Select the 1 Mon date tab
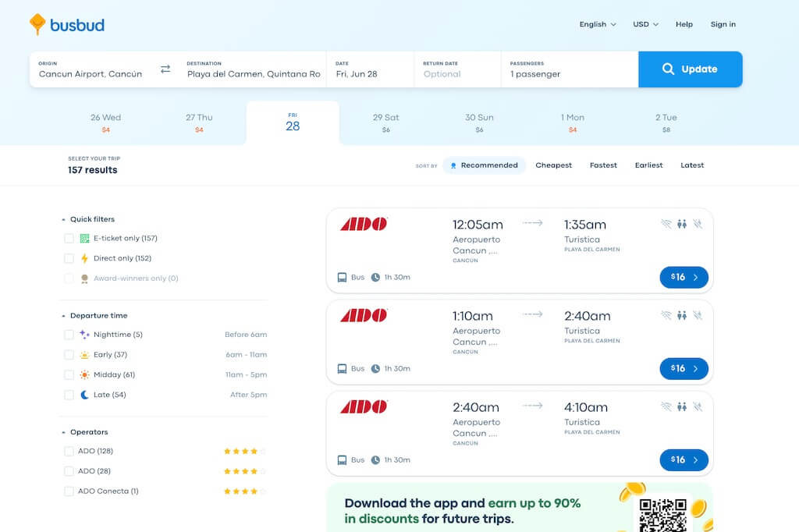Image resolution: width=799 pixels, height=532 pixels. click(573, 122)
